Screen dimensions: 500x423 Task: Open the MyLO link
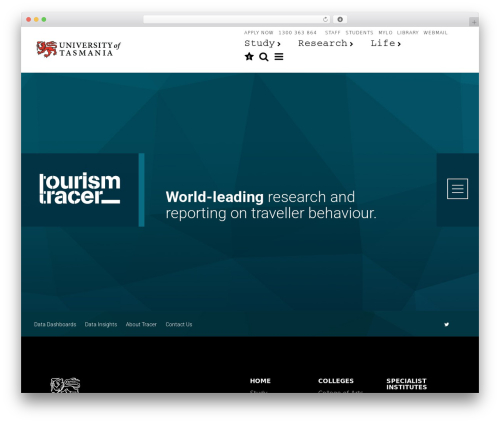(385, 33)
